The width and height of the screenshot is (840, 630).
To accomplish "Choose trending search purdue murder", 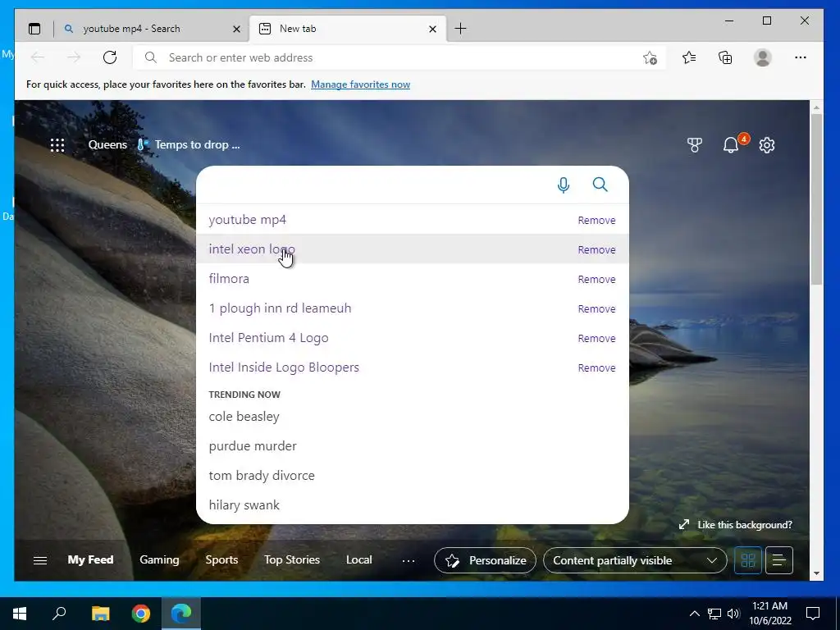I will coord(253,445).
